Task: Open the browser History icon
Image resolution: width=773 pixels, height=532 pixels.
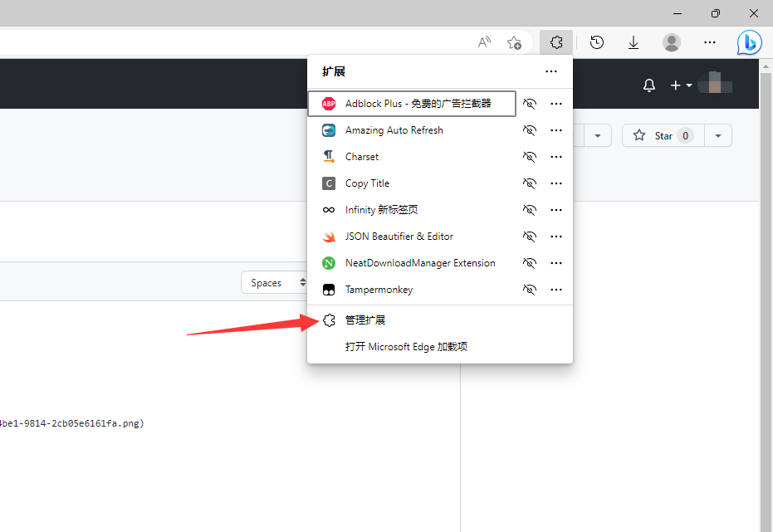Action: point(596,42)
